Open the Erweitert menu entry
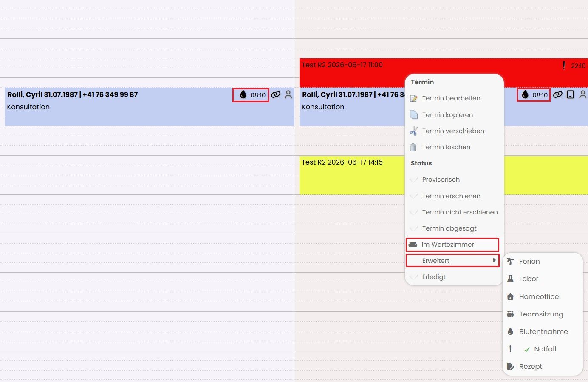Image resolution: width=588 pixels, height=382 pixels. point(452,261)
